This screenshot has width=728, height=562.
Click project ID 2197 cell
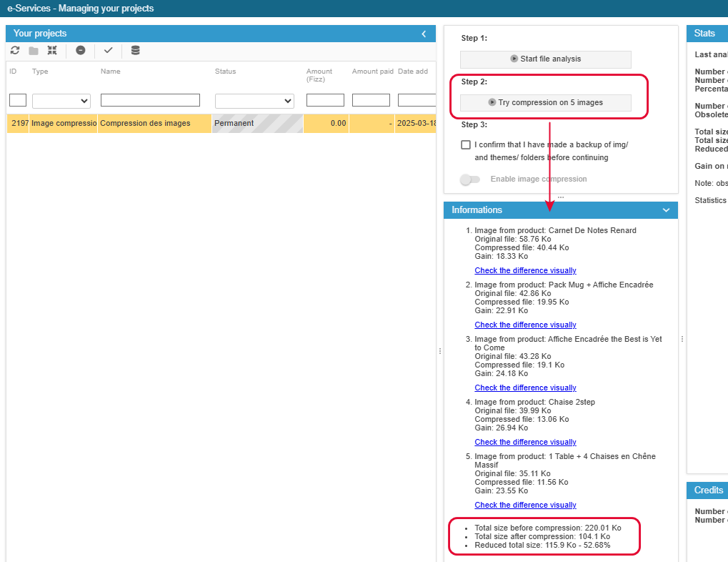point(18,123)
